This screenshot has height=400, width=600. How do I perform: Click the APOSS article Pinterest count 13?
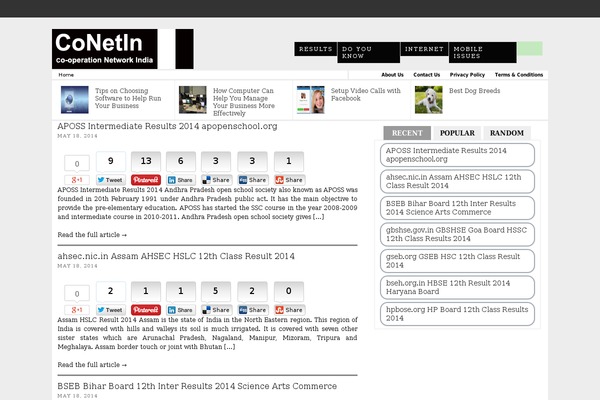[x=146, y=161]
